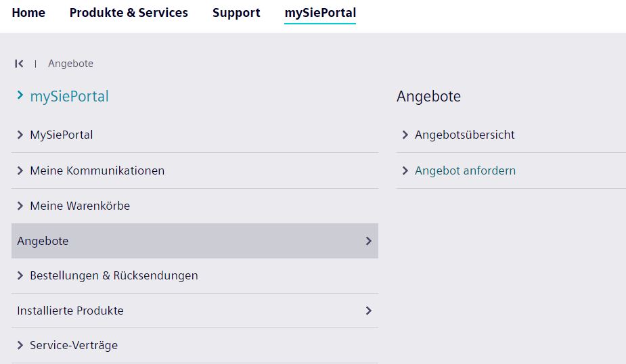626x364 pixels.
Task: Click chevron before Meine Kommunikationen
Action: pyautogui.click(x=20, y=170)
